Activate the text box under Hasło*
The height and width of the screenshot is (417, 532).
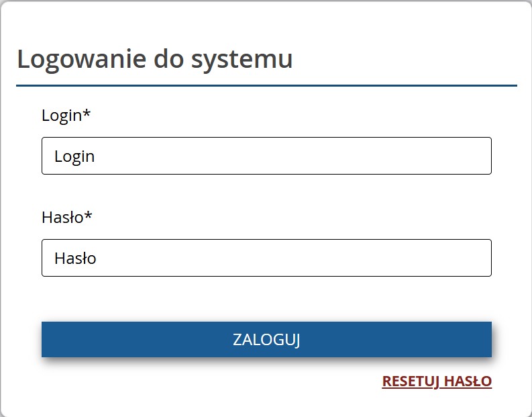tap(266, 258)
